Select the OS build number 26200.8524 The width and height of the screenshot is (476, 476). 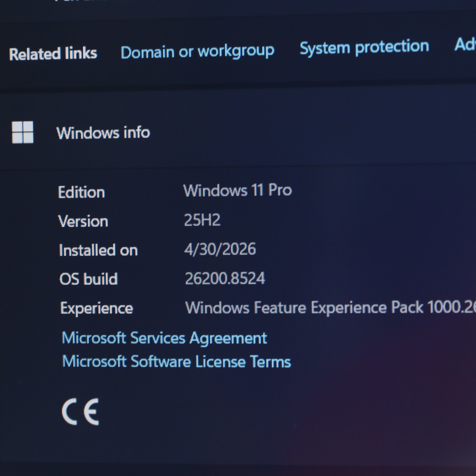click(225, 278)
